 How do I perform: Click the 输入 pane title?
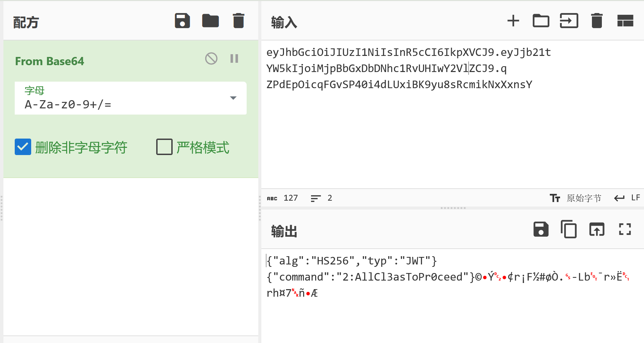point(284,22)
